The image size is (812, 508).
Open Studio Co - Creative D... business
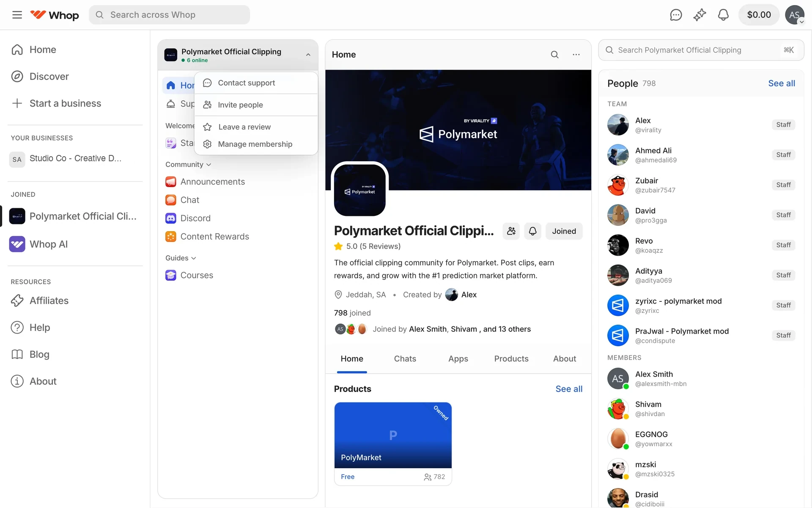(75, 159)
